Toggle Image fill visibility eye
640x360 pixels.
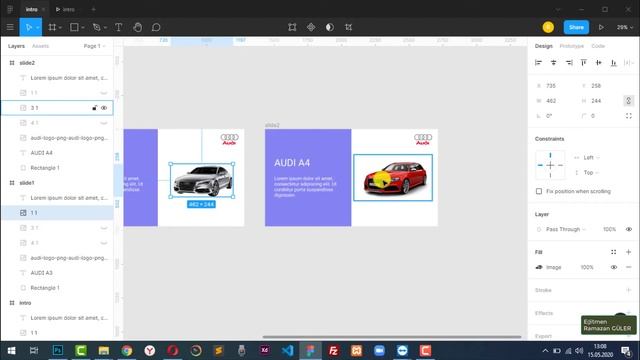pyautogui.click(x=613, y=267)
